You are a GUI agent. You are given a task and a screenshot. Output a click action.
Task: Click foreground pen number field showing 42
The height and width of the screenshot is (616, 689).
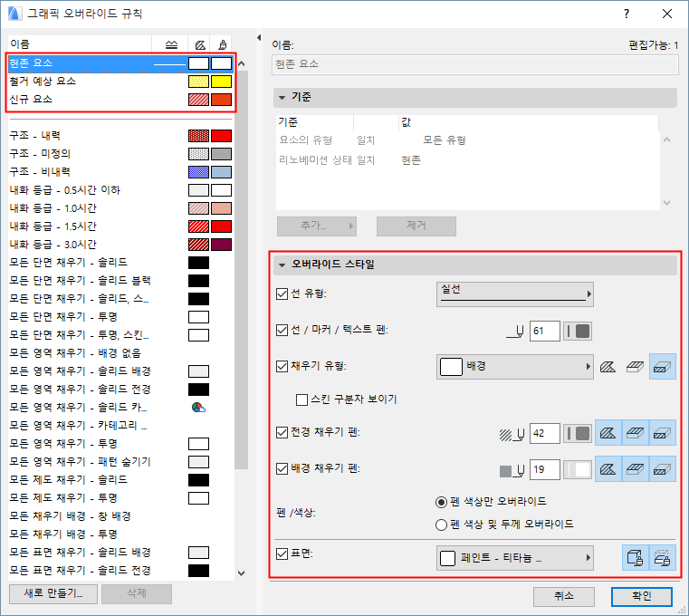click(545, 434)
